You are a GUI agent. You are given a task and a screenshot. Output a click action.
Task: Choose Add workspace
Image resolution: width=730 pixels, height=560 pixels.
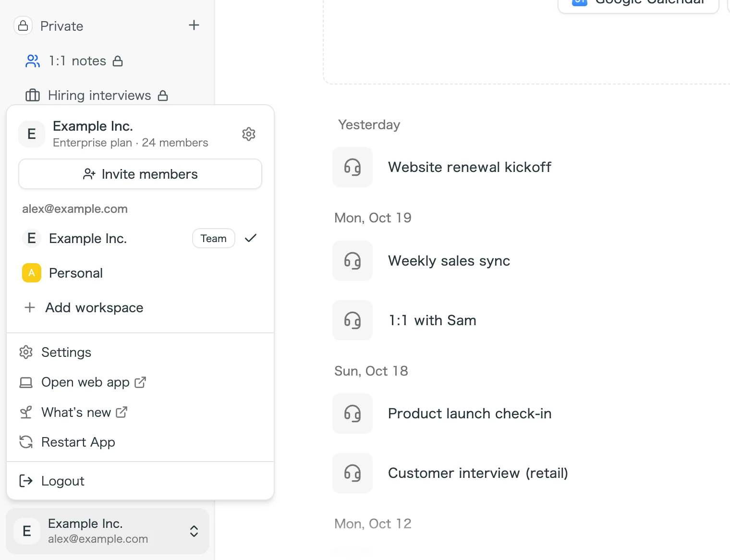click(x=140, y=307)
